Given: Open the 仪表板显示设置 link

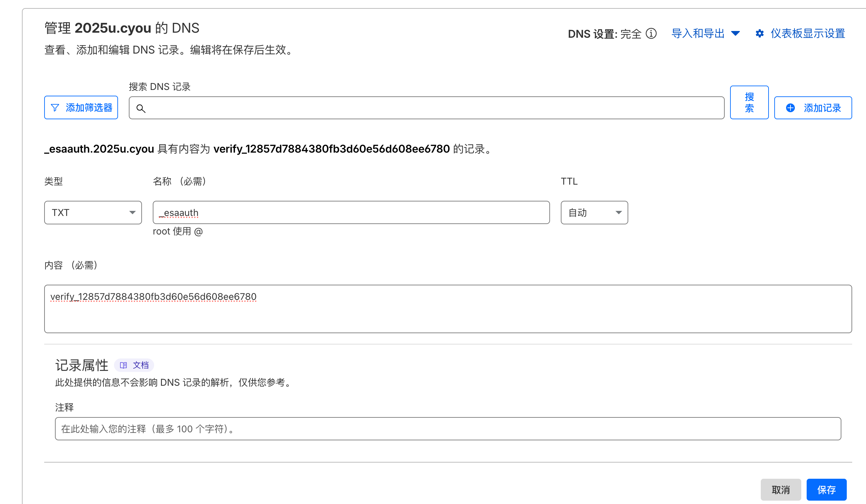Looking at the screenshot, I should click(808, 34).
